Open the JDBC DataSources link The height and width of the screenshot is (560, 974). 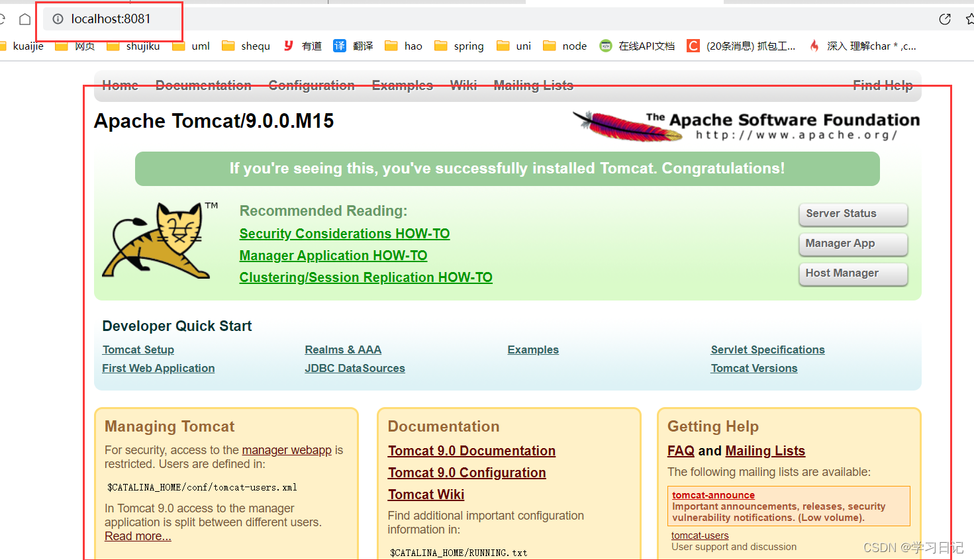[355, 368]
